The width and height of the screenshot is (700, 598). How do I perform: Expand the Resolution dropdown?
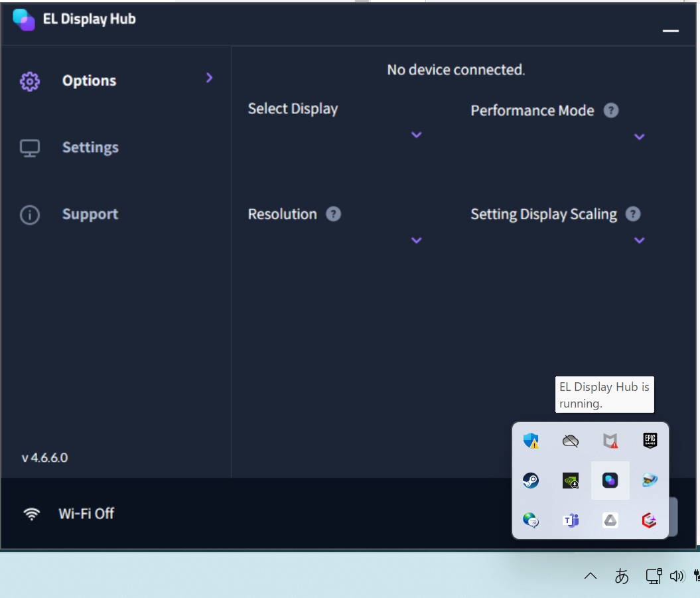pos(416,240)
